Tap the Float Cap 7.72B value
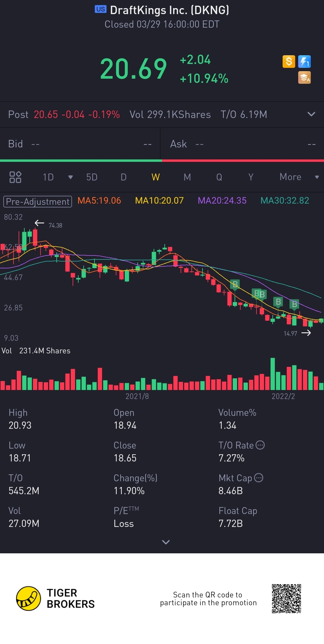Viewport: 324px width, 644px height. [231, 524]
